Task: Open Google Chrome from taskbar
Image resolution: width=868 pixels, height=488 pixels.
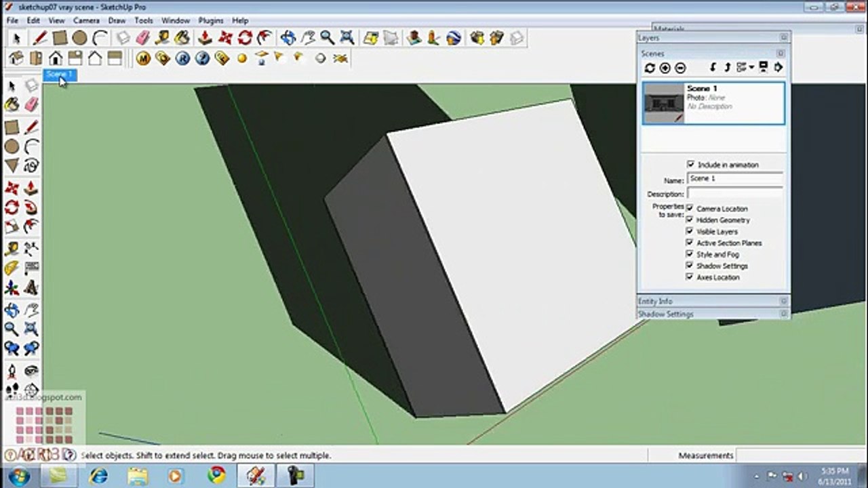Action: [217, 475]
